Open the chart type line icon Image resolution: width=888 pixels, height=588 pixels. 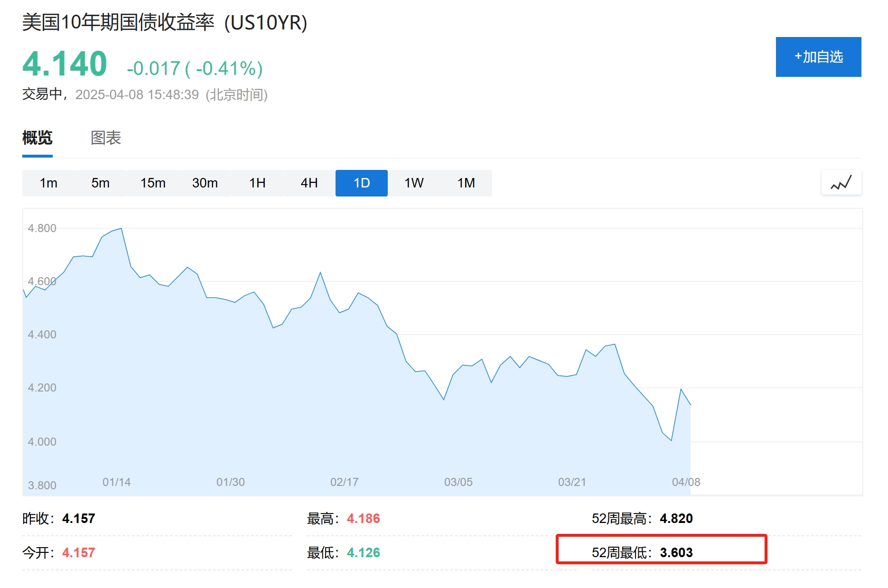[x=841, y=183]
